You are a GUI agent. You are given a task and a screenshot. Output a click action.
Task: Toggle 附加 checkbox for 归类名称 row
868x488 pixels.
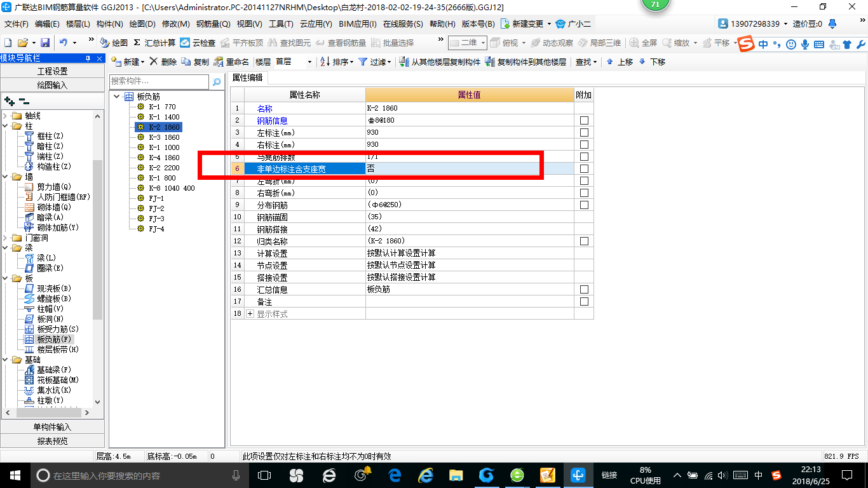pyautogui.click(x=584, y=241)
